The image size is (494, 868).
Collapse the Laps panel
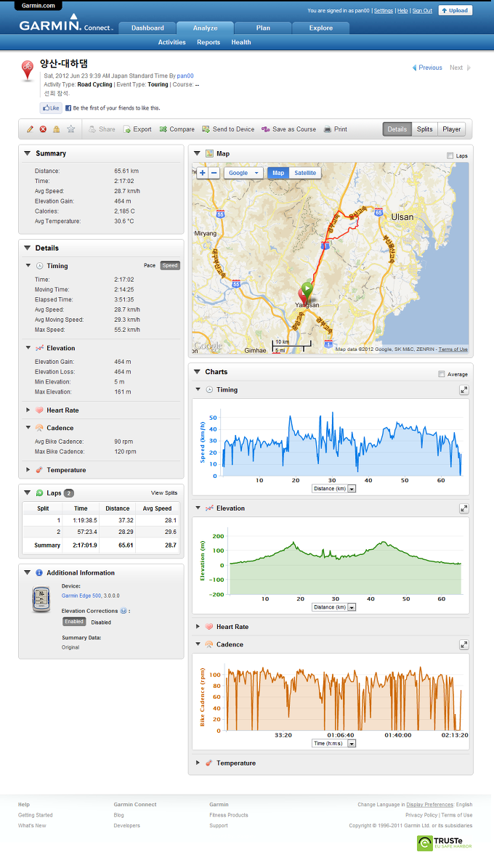(x=27, y=492)
